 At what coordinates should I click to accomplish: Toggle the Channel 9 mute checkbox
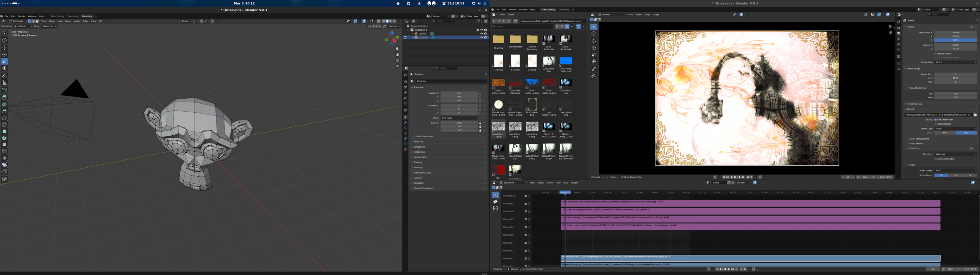526,204
